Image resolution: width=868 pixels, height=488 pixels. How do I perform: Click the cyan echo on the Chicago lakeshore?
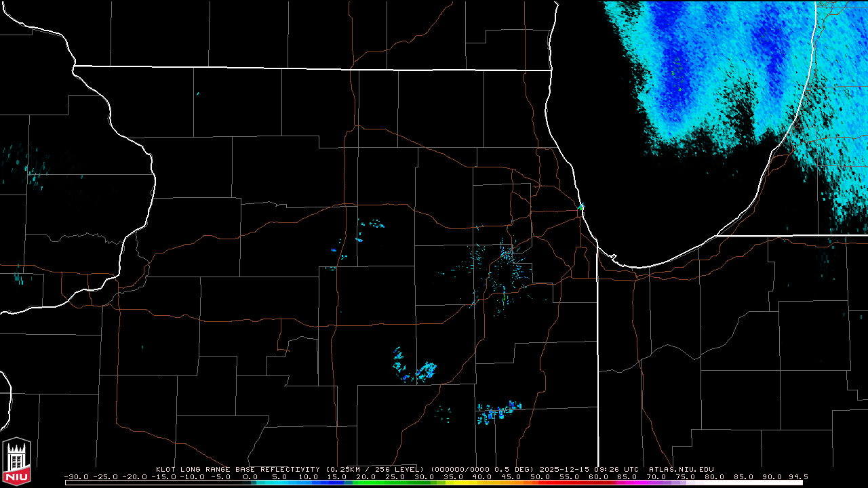point(581,206)
